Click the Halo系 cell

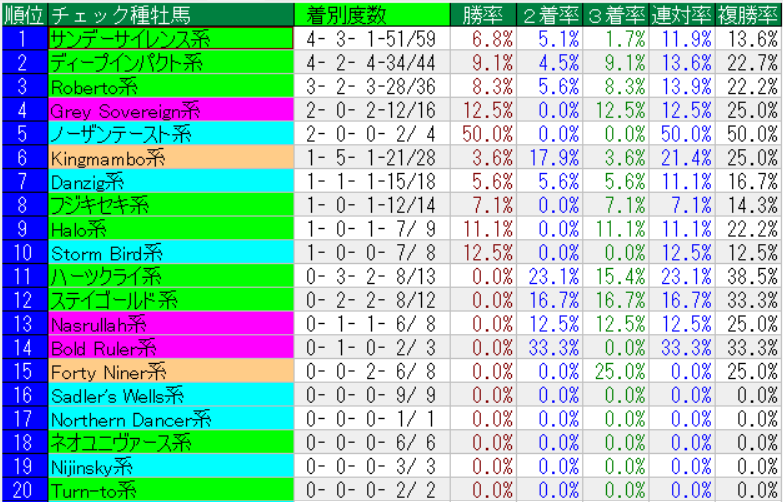tap(171, 229)
